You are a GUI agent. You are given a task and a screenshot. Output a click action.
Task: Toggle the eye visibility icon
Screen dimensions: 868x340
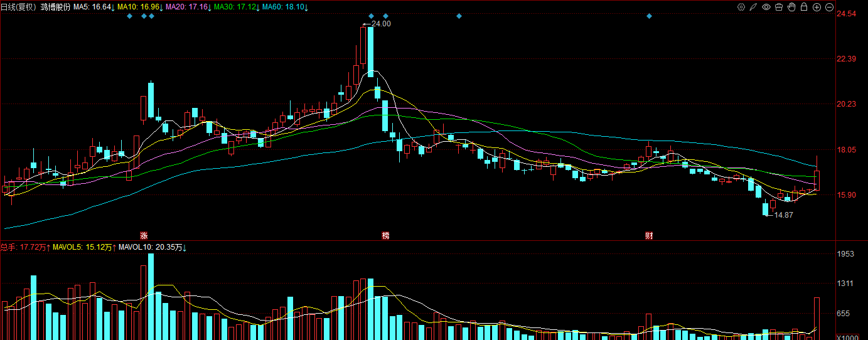766,7
